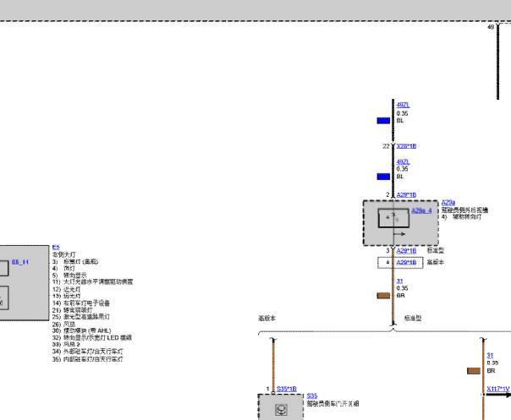Select the 高级车 label at the brace's left end
This screenshot has height=420, width=511.
point(266,318)
